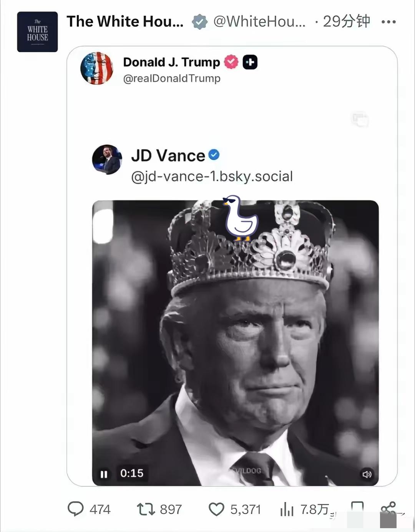Viewport: 415px width, 532px height.
Task: Open The White House display name link
Action: (125, 21)
